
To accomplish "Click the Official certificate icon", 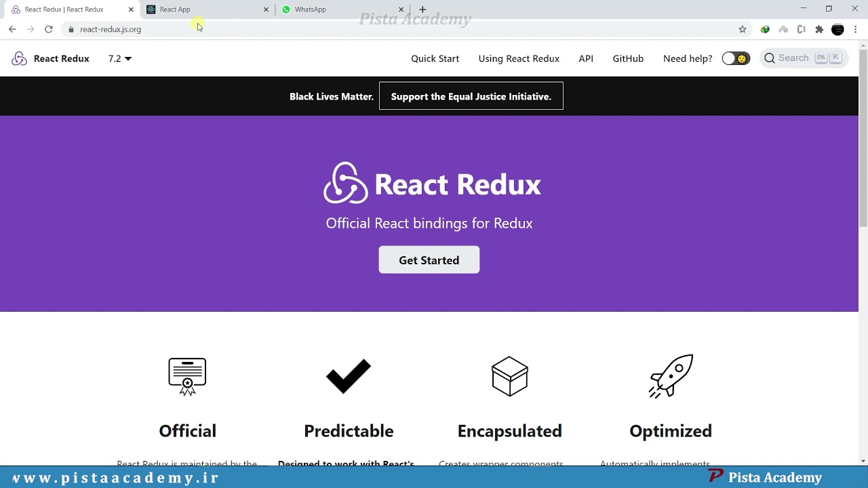I will pos(187,376).
